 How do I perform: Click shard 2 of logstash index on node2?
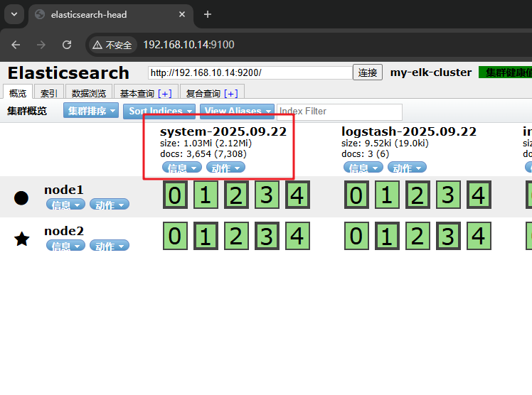pos(417,236)
